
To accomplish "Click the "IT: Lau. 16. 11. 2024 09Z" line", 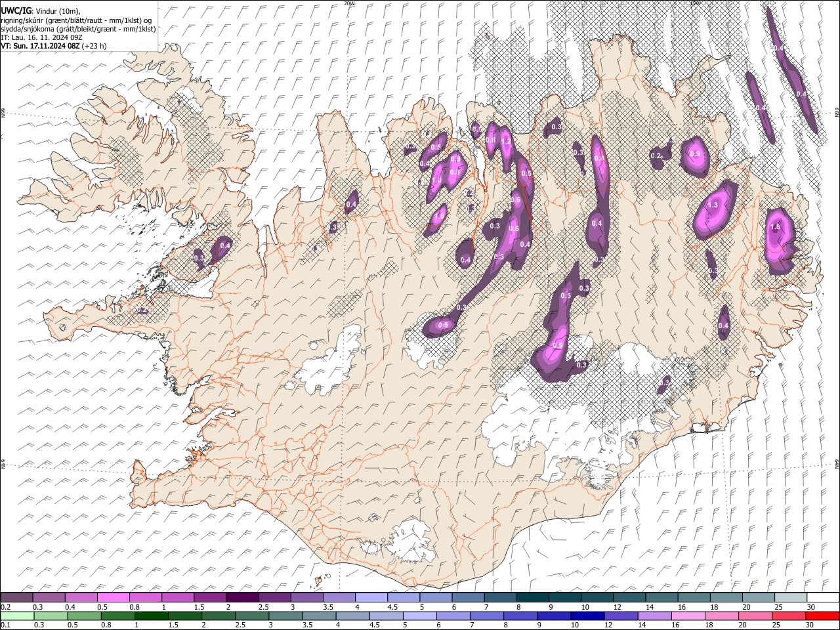I will click(41, 38).
